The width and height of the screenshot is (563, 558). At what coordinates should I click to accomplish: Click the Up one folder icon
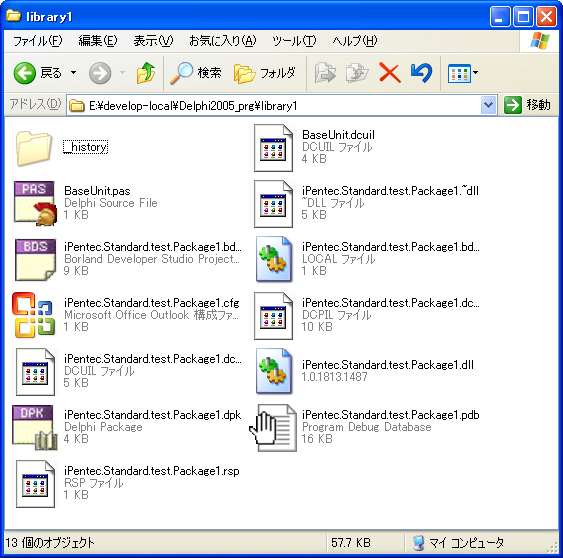point(146,73)
